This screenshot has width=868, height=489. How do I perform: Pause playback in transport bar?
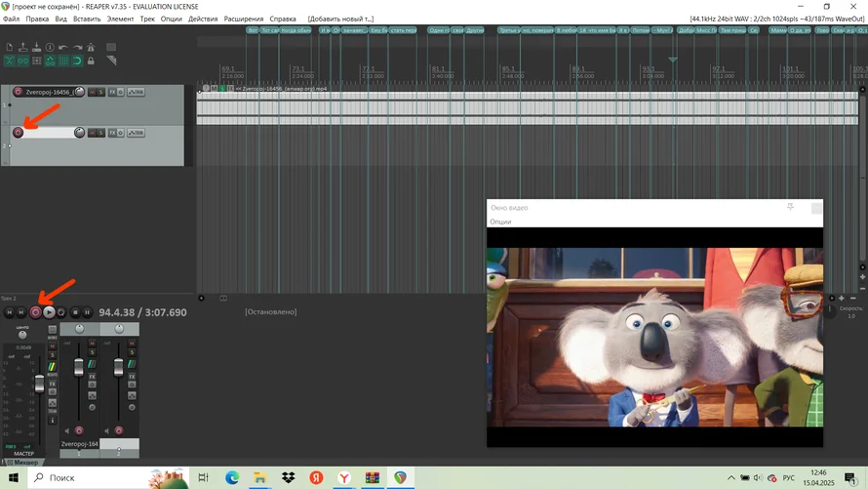tap(87, 312)
